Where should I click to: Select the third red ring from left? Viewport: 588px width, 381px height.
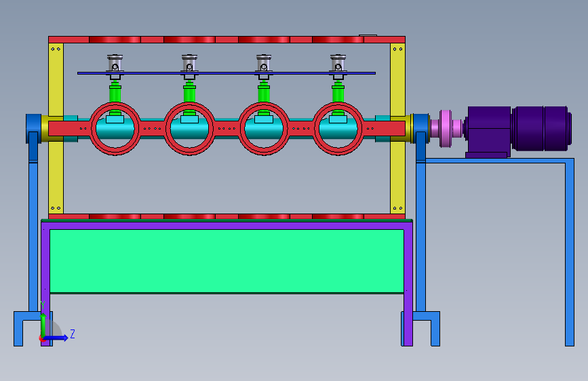click(264, 128)
